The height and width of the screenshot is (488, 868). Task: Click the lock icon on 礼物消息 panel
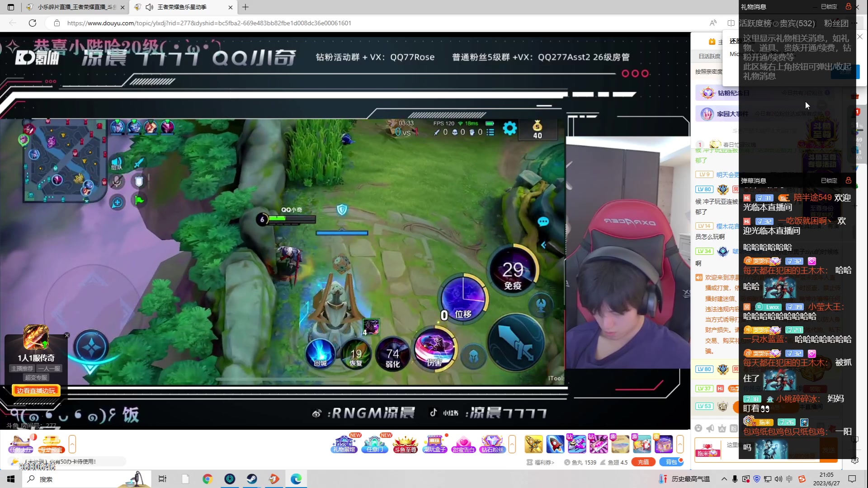pos(849,6)
